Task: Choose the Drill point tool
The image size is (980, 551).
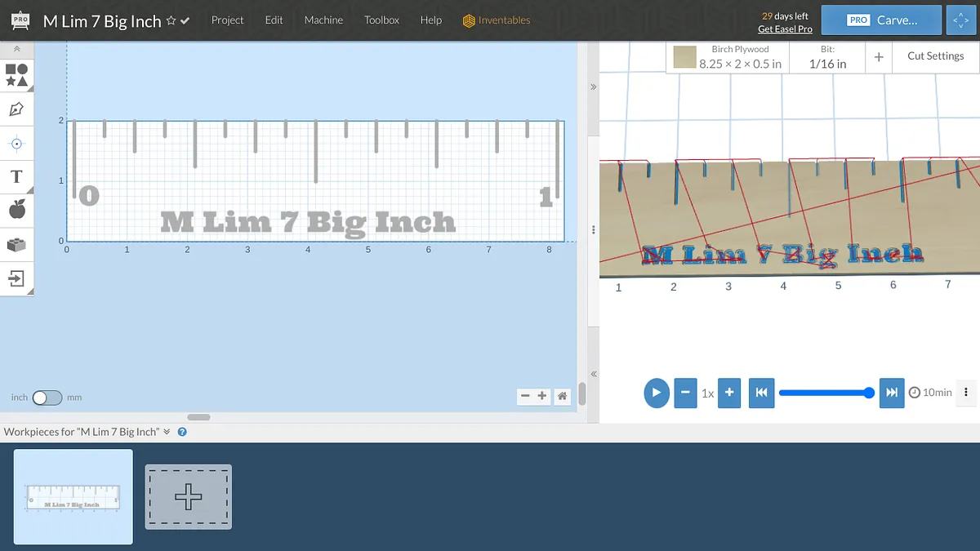Action: 16,143
